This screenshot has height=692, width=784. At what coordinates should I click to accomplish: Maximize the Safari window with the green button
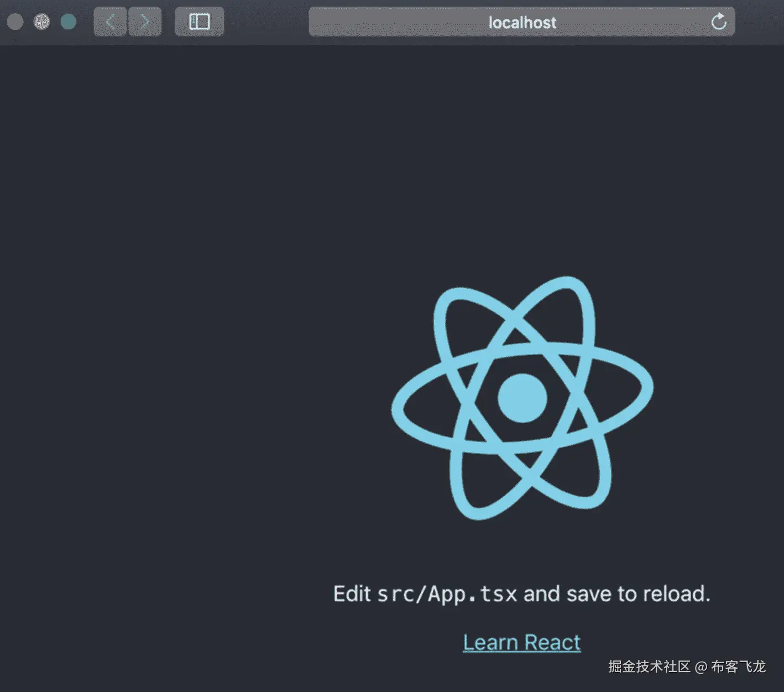[69, 22]
